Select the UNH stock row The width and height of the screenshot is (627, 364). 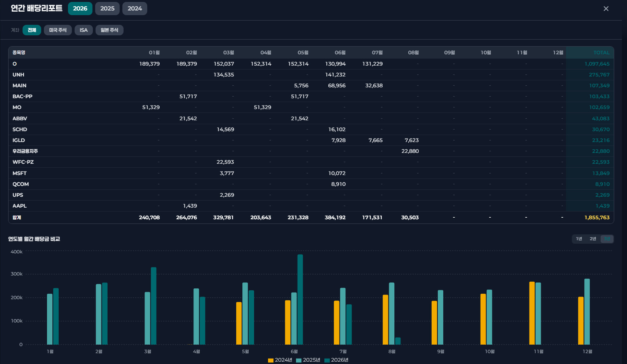click(311, 75)
